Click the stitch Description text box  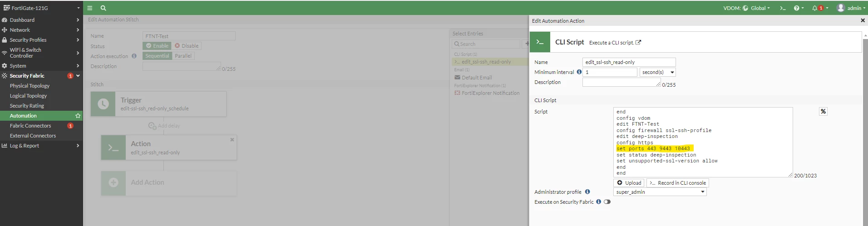coord(182,66)
